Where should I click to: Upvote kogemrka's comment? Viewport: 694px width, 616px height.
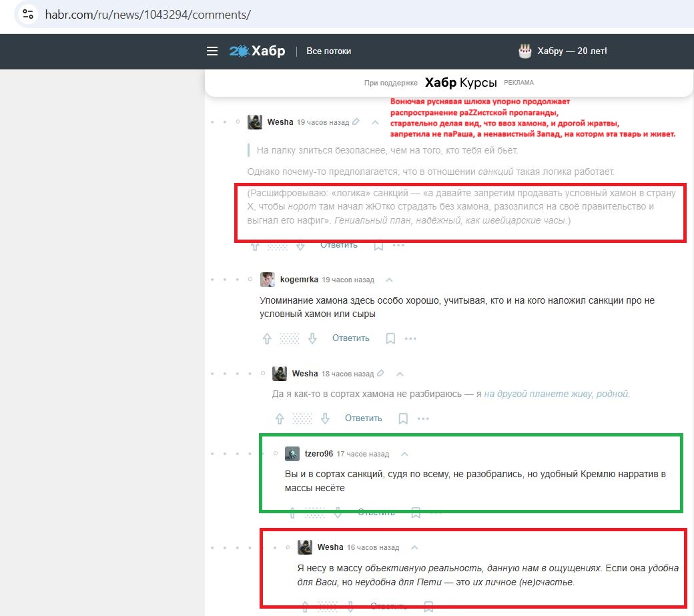tap(267, 338)
